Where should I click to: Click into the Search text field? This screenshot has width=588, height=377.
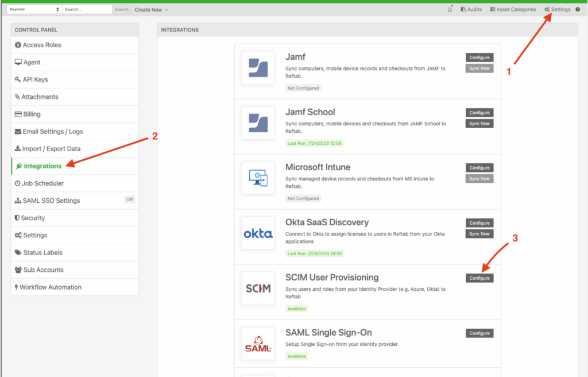pyautogui.click(x=87, y=9)
